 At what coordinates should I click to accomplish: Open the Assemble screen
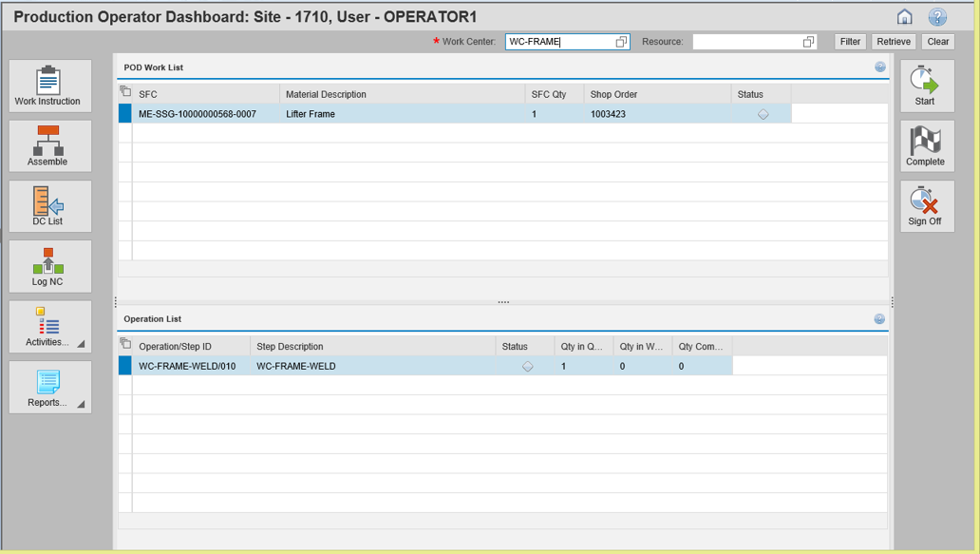pyautogui.click(x=49, y=145)
